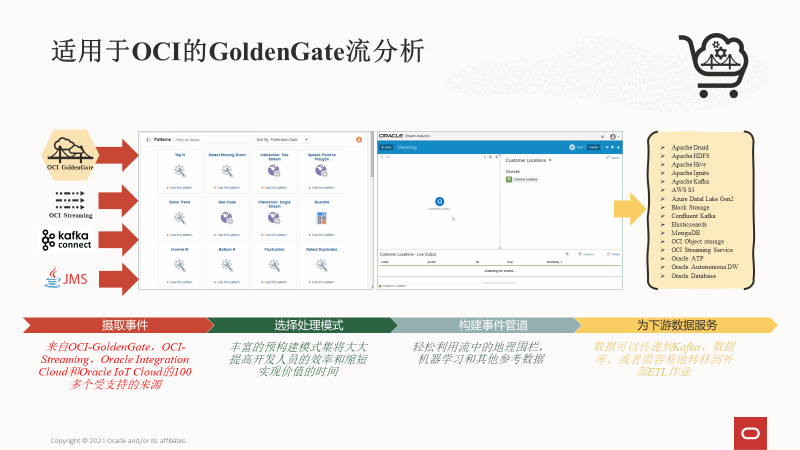This screenshot has height=450, width=800.
Task: Click the AWS S3 list item
Action: pos(683,190)
